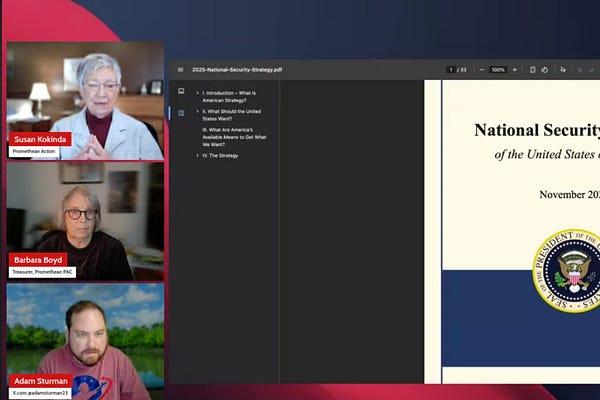Image resolution: width=600 pixels, height=400 pixels.
Task: Click the page number input field
Action: click(451, 70)
